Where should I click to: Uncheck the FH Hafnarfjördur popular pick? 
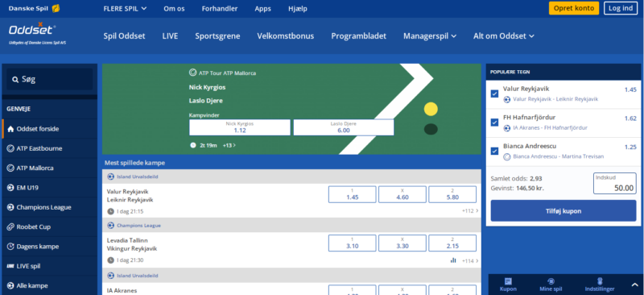click(x=494, y=123)
